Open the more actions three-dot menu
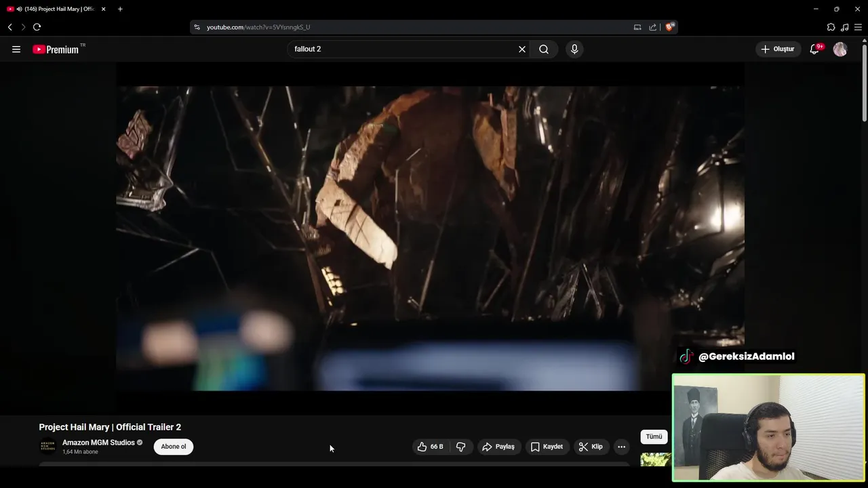The image size is (868, 488). pyautogui.click(x=621, y=447)
